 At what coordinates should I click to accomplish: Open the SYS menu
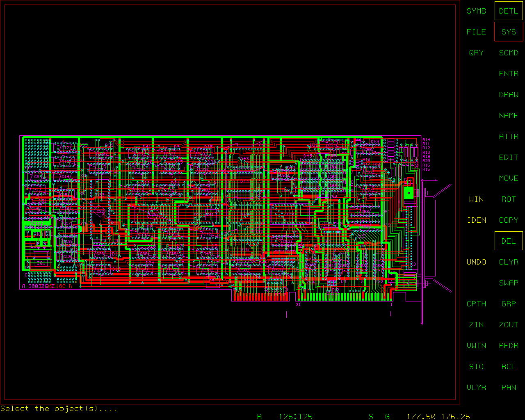coord(509,32)
